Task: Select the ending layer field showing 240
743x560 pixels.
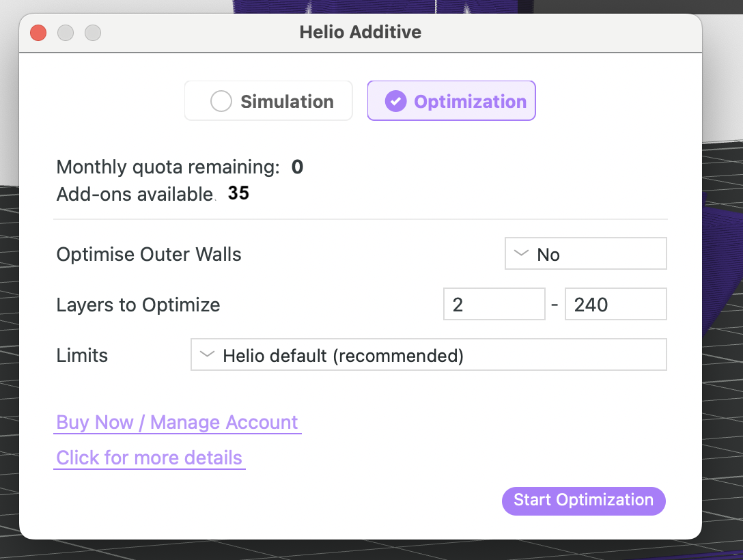Action: [615, 304]
